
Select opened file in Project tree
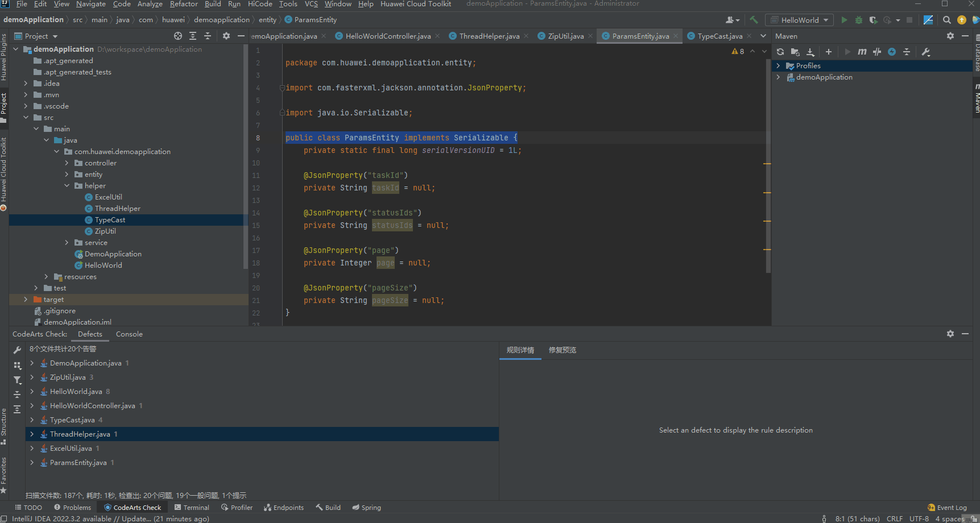(x=178, y=36)
